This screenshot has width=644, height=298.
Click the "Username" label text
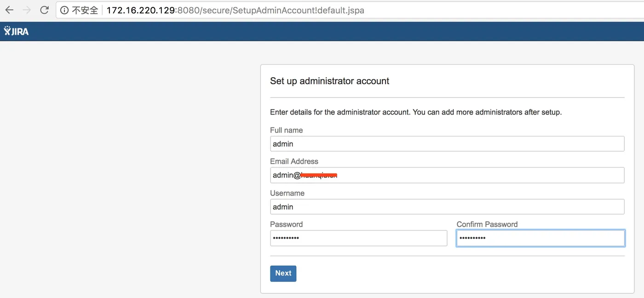click(x=287, y=193)
